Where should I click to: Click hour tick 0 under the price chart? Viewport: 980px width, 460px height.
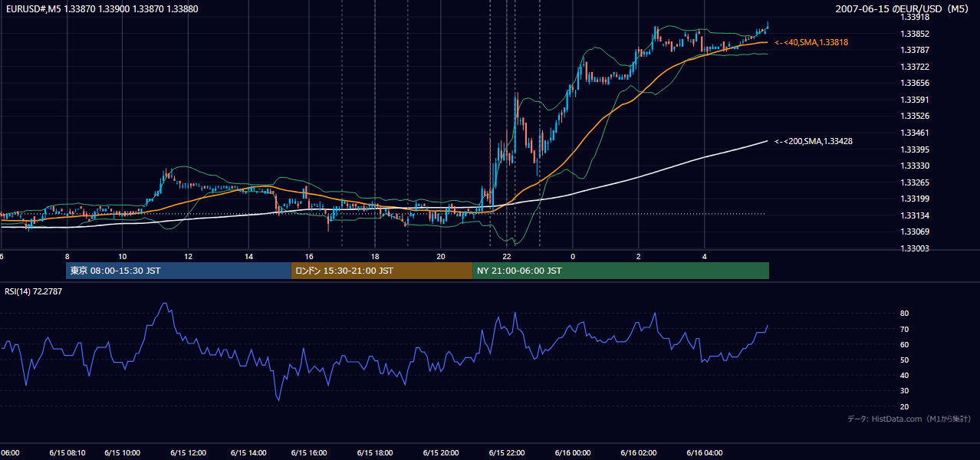click(x=573, y=256)
